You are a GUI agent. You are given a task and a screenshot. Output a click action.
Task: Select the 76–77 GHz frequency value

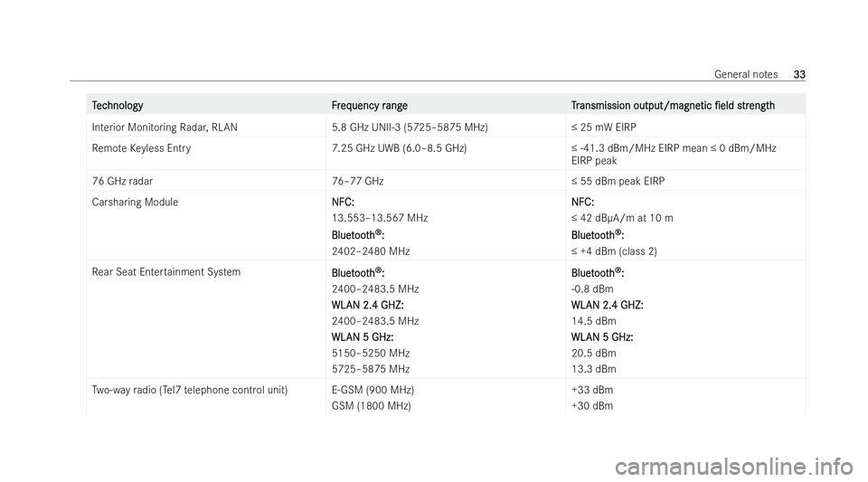coord(358,181)
